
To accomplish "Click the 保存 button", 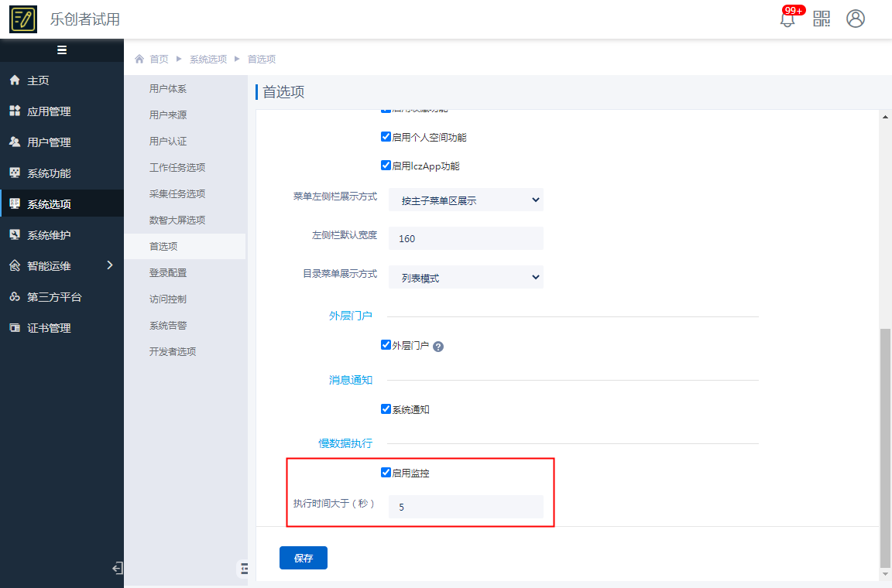I will click(x=304, y=558).
